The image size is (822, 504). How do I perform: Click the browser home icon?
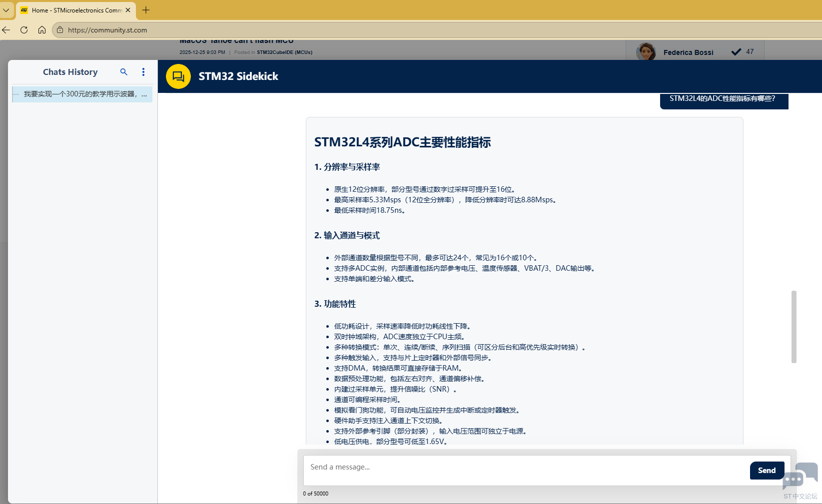(42, 30)
